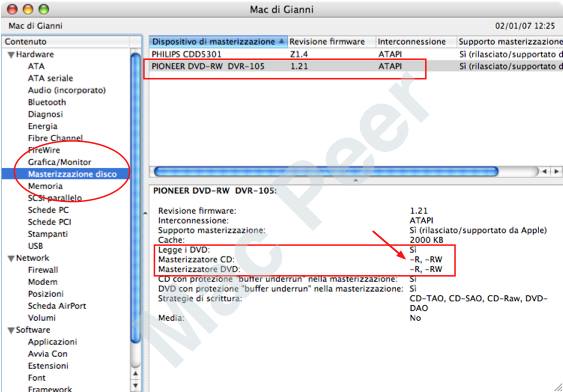
Task: Click the 2000 KB cache value
Action: tap(427, 240)
